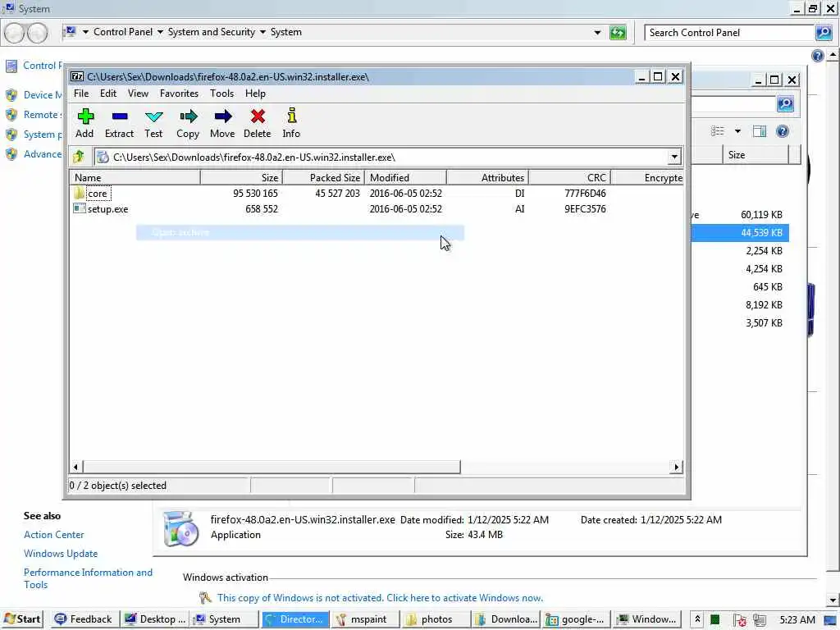
Task: Sort by the CRC column header
Action: [570, 177]
